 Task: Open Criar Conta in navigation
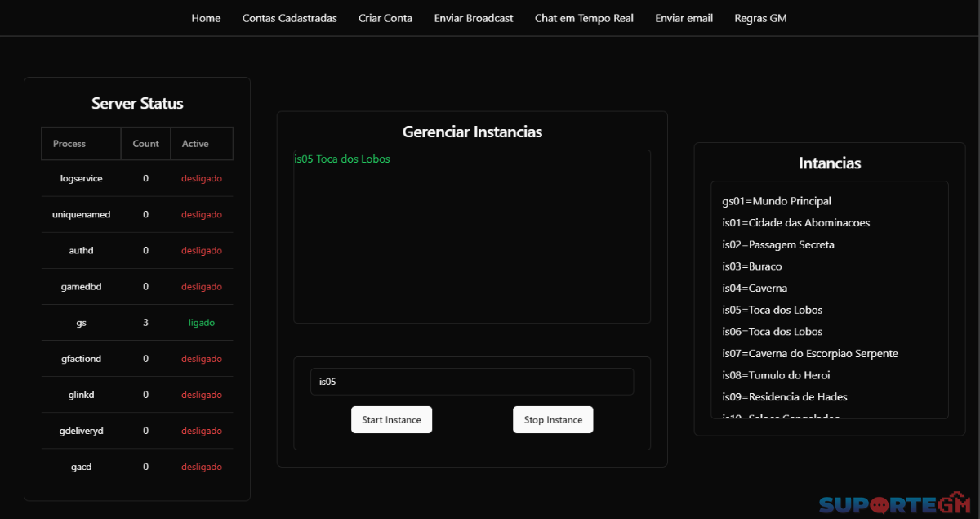[x=385, y=18]
